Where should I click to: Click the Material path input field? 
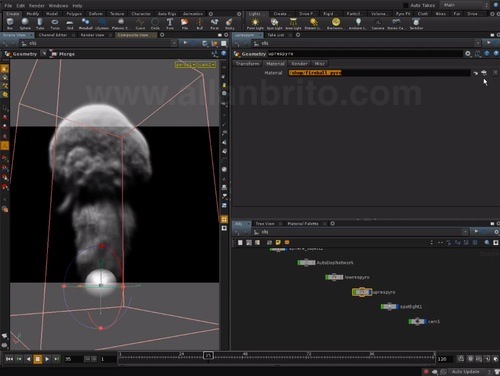[379, 73]
